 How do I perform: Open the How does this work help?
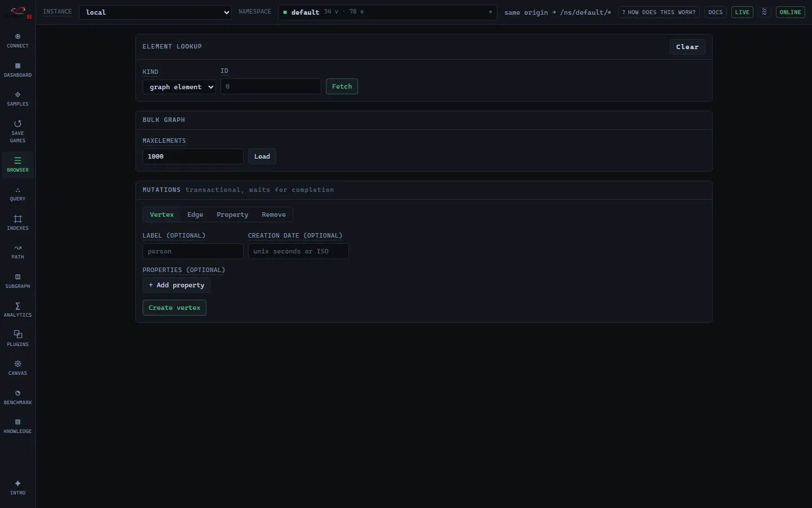pyautogui.click(x=659, y=12)
